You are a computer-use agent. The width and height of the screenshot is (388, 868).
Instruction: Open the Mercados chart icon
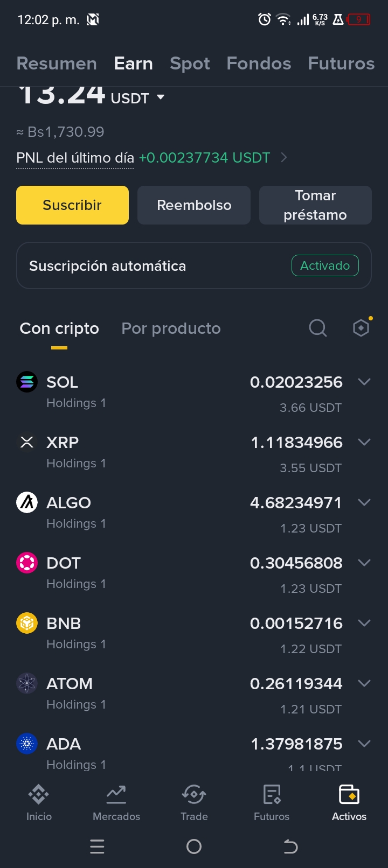point(116,794)
